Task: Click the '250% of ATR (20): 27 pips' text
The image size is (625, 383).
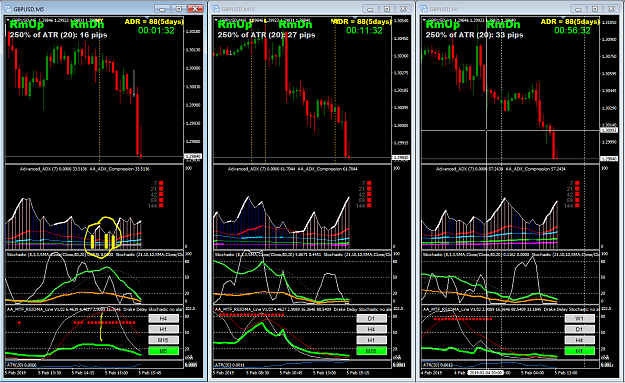Action: click(266, 35)
